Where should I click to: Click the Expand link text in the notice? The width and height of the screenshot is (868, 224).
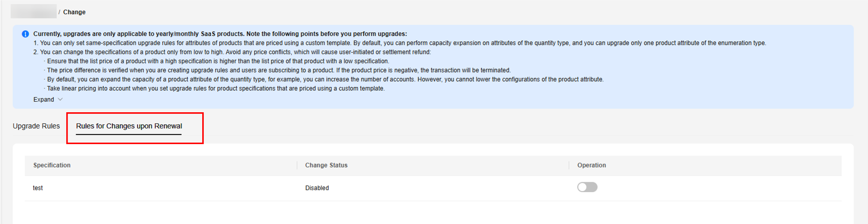point(43,99)
